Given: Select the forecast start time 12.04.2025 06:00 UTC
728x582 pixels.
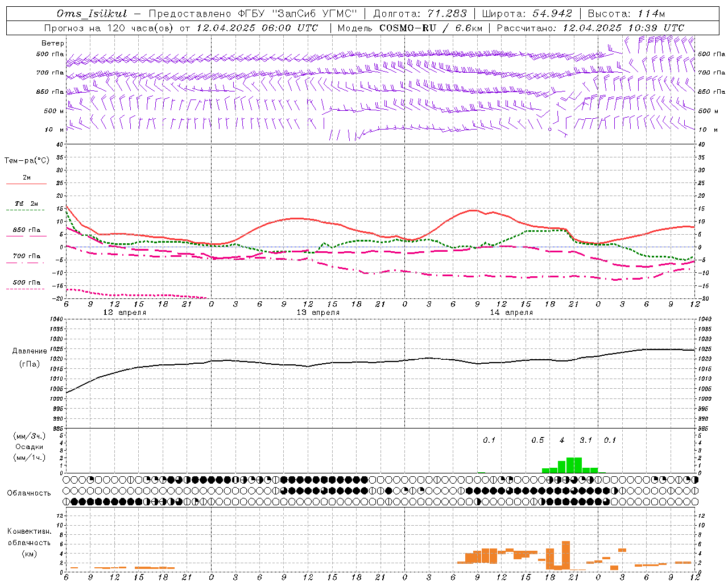Looking at the screenshot, I should coord(257,28).
